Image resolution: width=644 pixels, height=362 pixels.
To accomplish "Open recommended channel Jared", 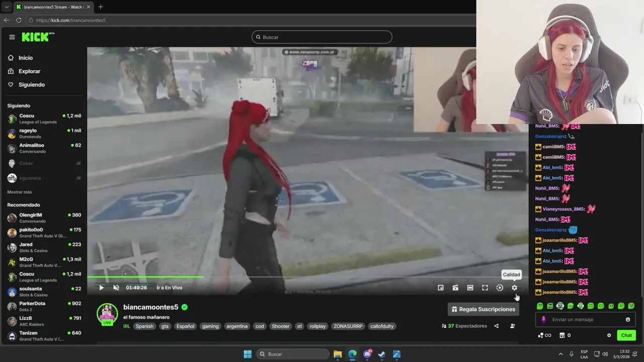I will (44, 247).
